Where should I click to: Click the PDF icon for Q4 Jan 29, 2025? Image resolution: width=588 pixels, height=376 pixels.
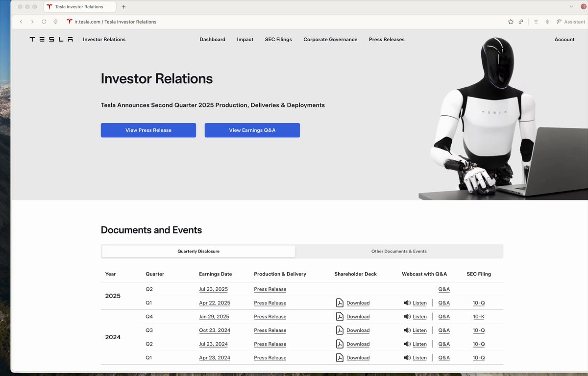pos(340,316)
